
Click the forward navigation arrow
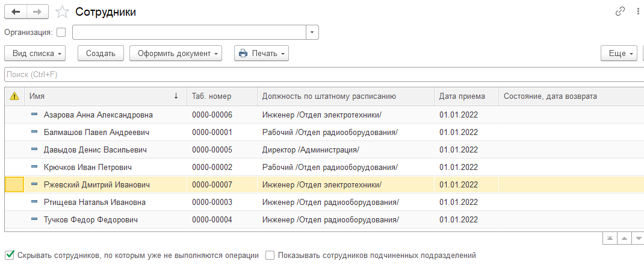click(x=37, y=11)
